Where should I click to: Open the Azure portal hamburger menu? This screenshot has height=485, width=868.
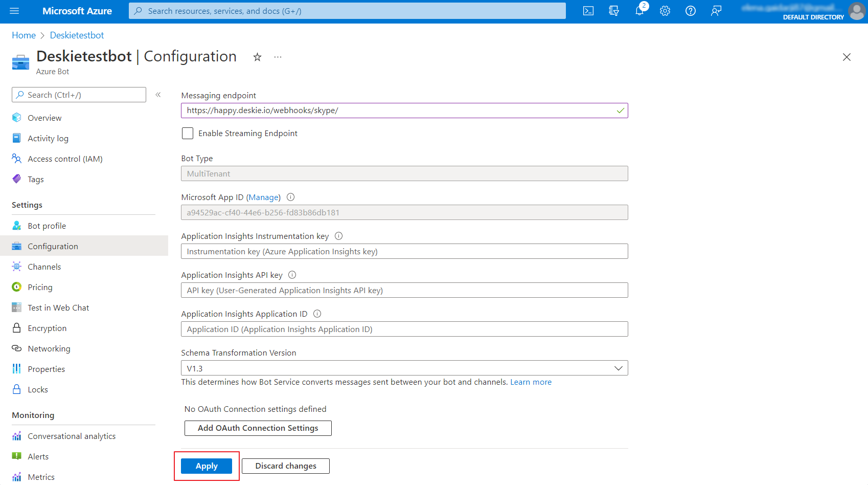14,11
